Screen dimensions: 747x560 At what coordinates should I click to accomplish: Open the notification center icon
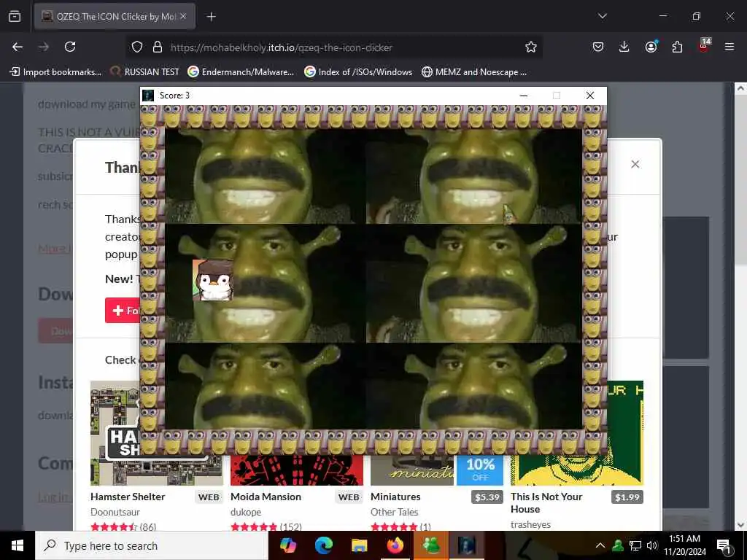coord(724,545)
